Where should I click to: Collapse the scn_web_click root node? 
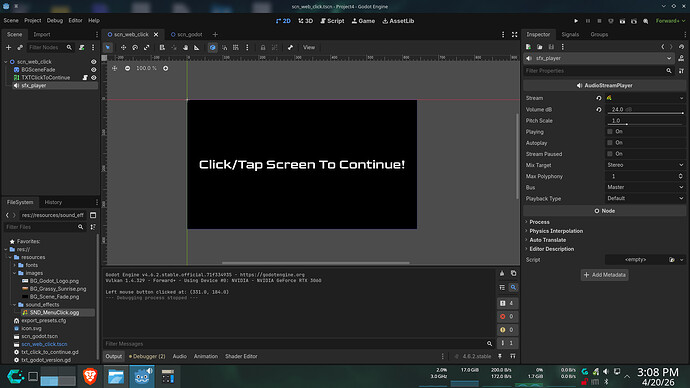[6, 62]
